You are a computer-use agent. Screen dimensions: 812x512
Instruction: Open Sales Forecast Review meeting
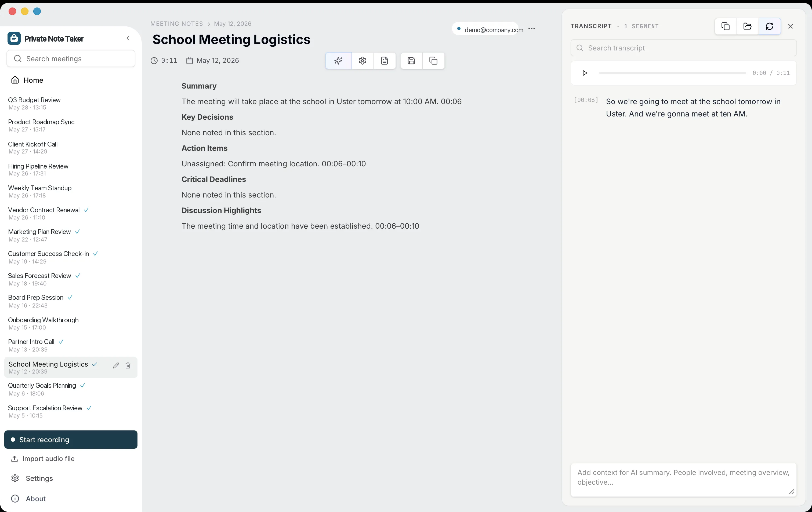point(71,279)
